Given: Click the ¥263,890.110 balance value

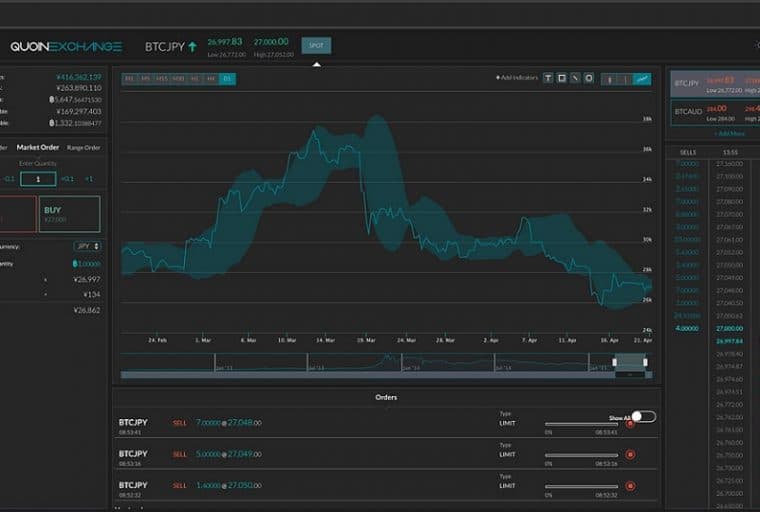Looking at the screenshot, I should pos(79,88).
